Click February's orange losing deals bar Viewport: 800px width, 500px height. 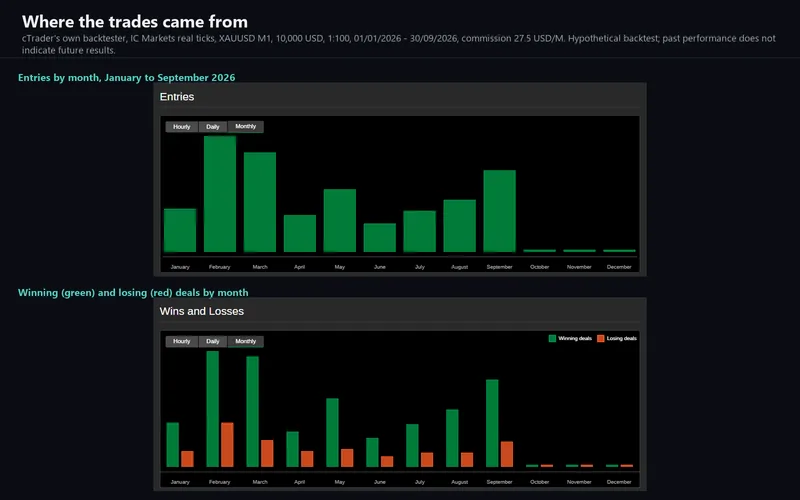click(227, 445)
